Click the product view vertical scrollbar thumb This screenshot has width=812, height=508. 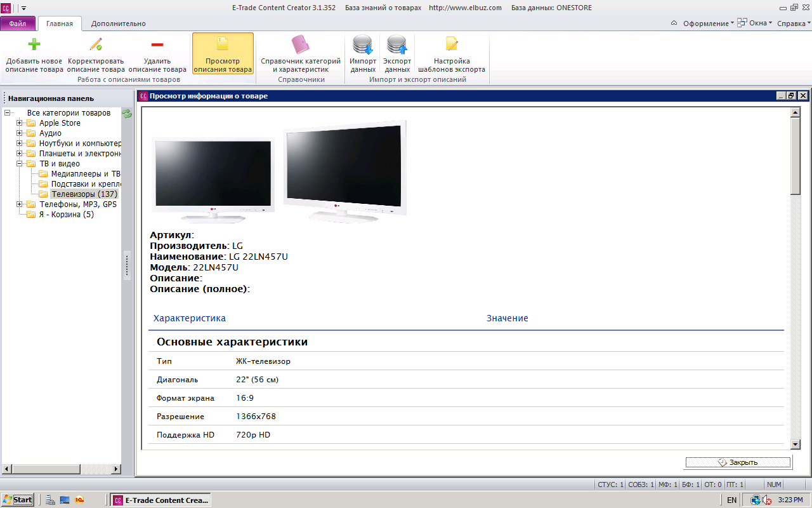[796, 156]
